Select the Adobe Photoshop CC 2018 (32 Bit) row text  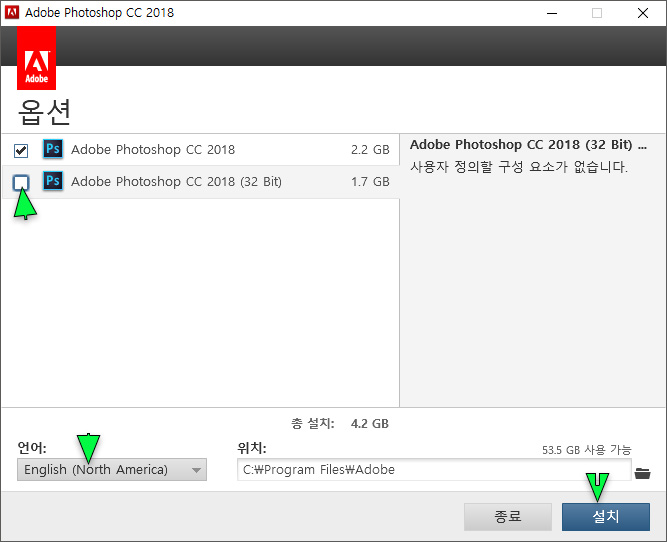click(x=176, y=182)
